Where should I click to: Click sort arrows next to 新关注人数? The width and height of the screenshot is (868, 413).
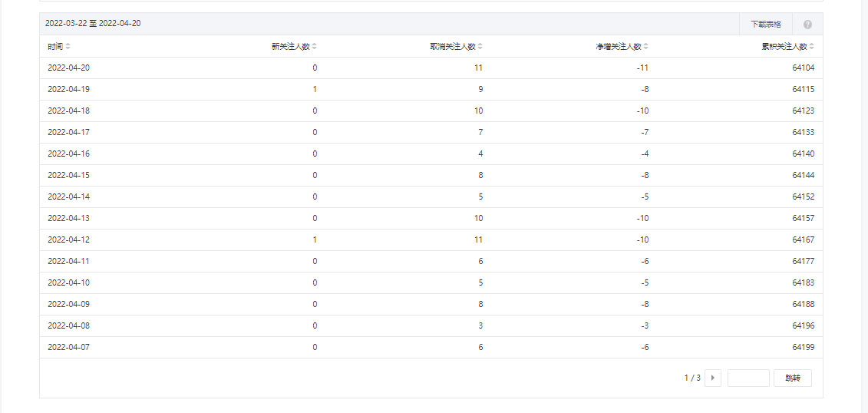coord(314,47)
